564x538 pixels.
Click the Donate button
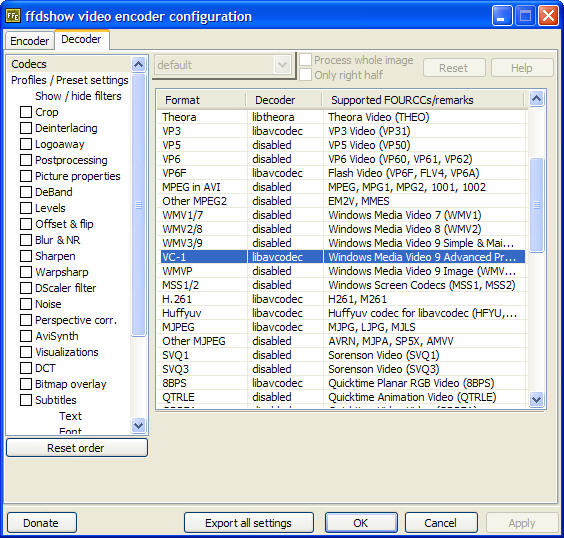[x=42, y=523]
